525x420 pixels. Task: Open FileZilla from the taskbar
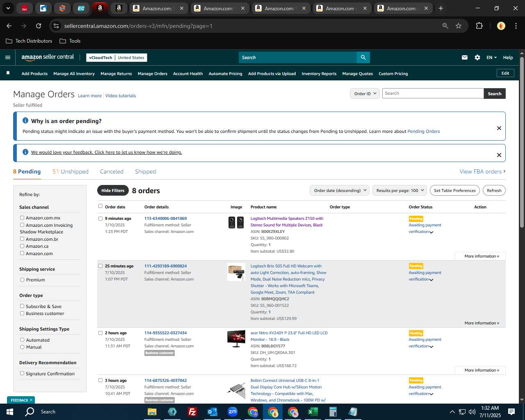[x=192, y=412]
